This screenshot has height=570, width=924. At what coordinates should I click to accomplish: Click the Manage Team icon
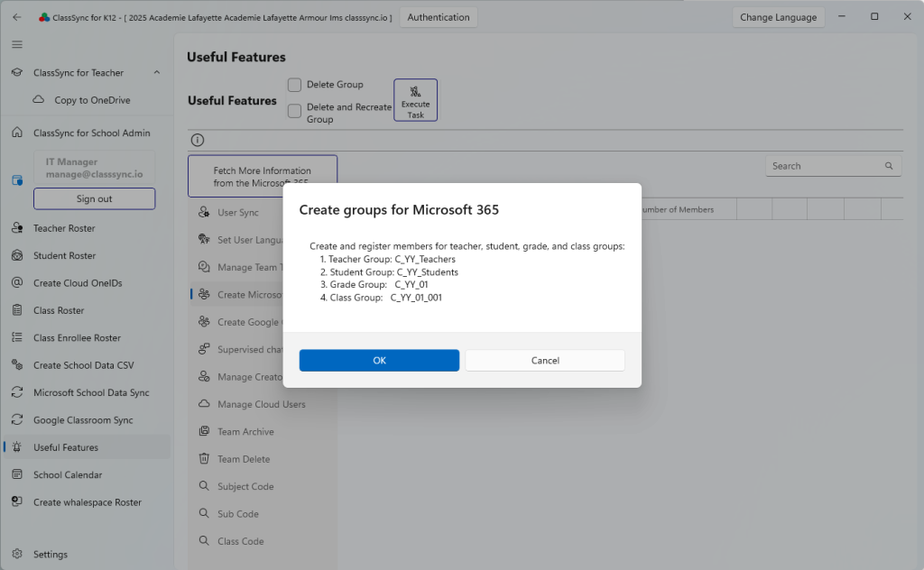tap(204, 267)
